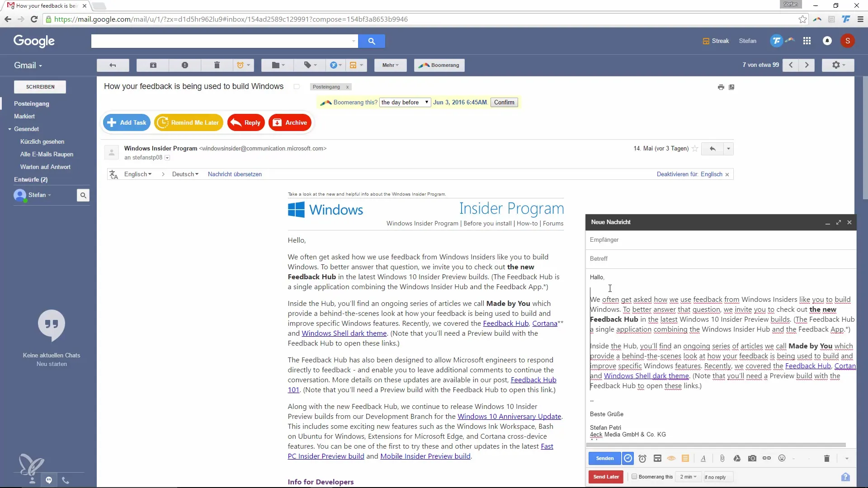868x488 pixels.
Task: Open the Mehr menu
Action: tap(390, 65)
